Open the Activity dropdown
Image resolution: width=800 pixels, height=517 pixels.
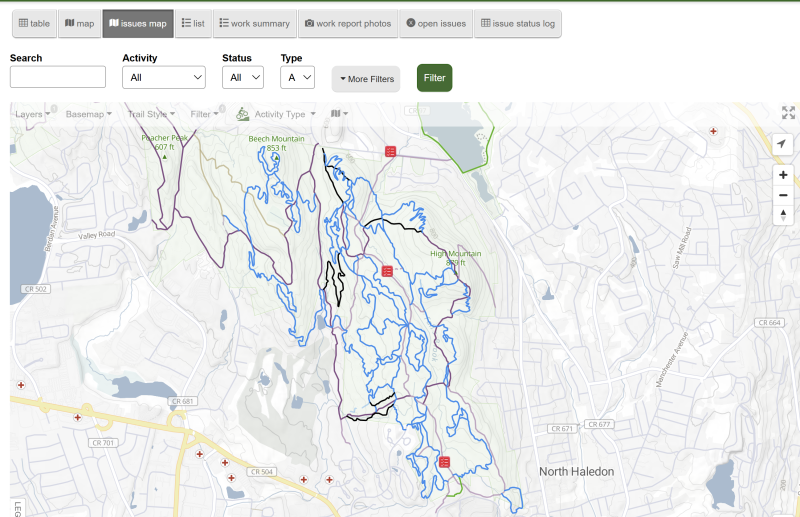point(164,77)
